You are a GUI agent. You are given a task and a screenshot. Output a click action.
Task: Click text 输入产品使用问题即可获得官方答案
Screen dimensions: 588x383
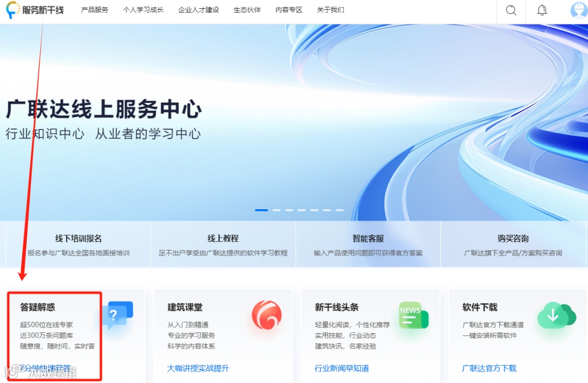[368, 253]
